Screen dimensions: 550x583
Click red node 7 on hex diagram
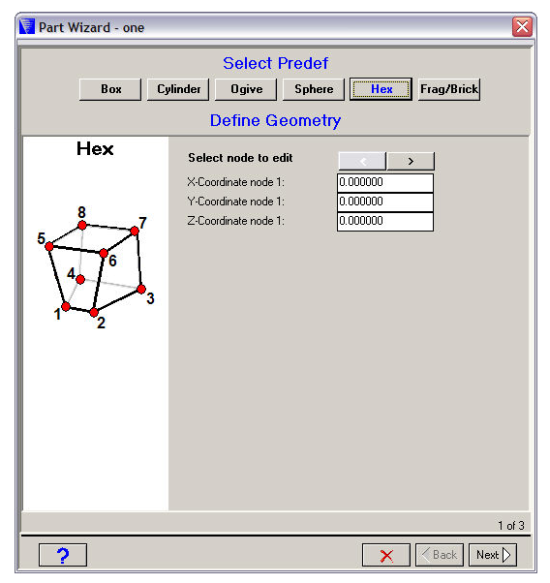[135, 231]
